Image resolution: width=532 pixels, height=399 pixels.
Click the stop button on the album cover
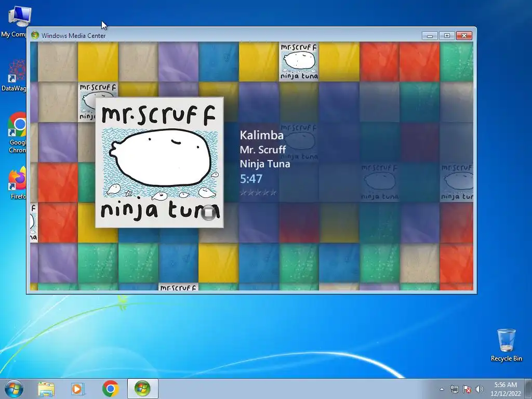click(x=208, y=212)
